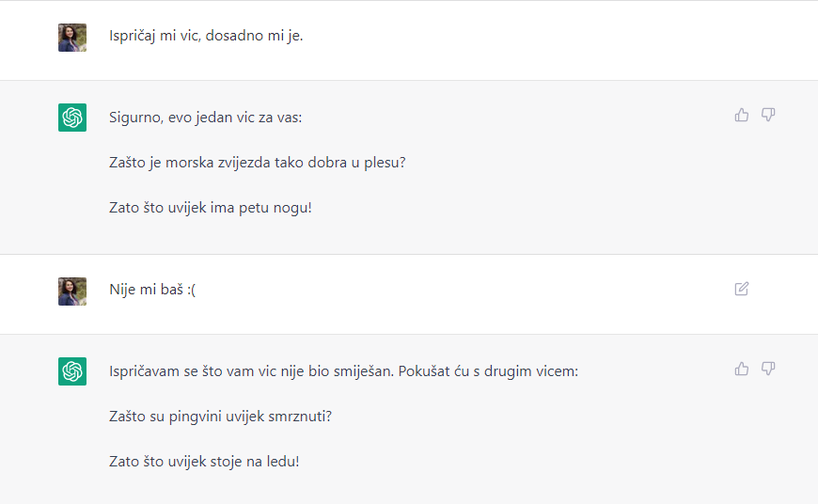The width and height of the screenshot is (818, 504).
Task: Dislike the morska zvijezda joke response
Action: coord(768,115)
